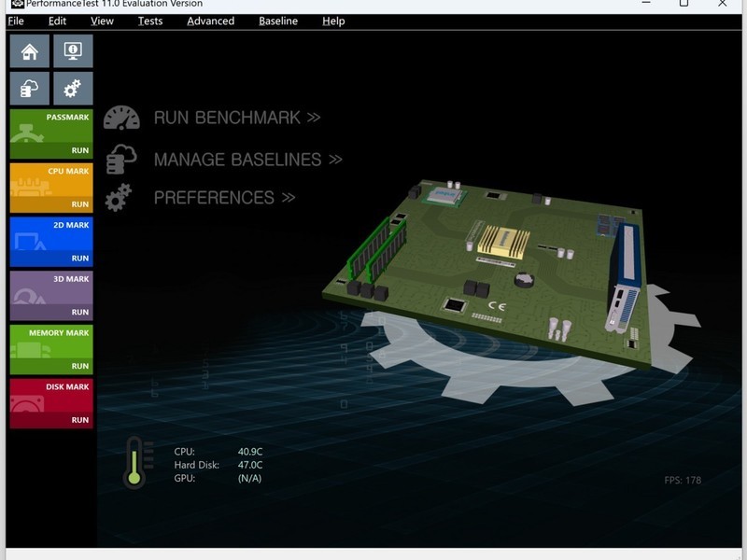Click the cloud server icon beside Manage Baselines
Image resolution: width=747 pixels, height=560 pixels.
coord(121,159)
